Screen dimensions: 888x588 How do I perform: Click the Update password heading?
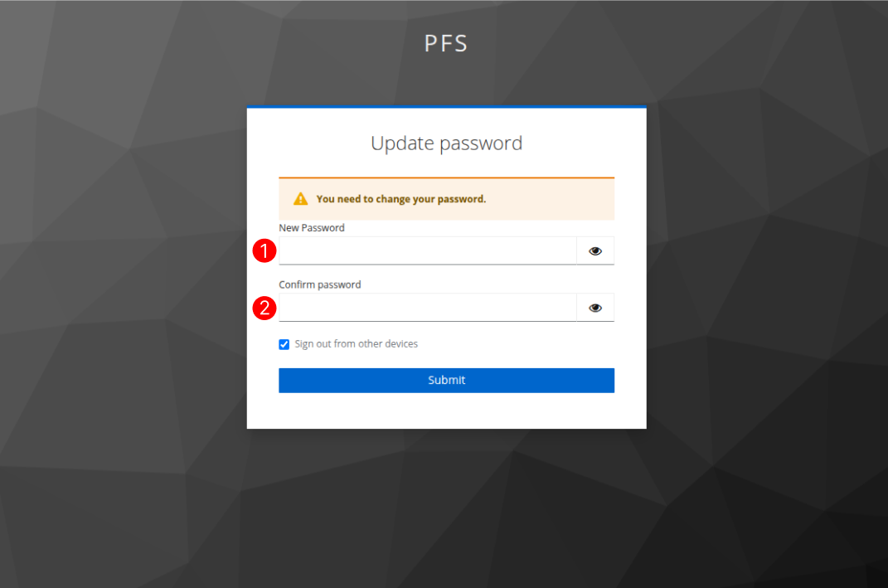point(446,143)
